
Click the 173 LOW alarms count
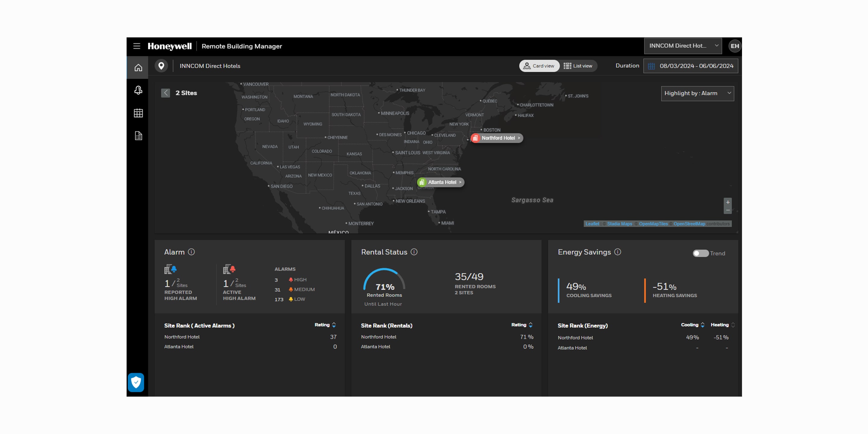(279, 300)
